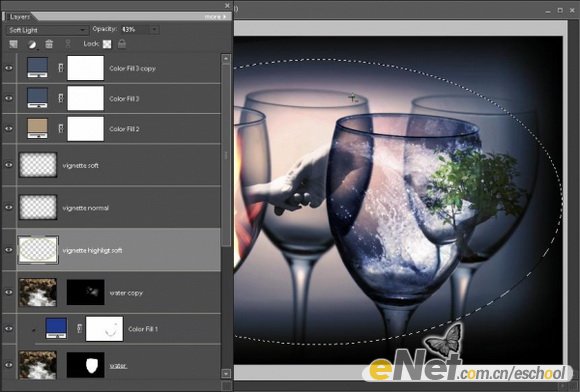Click the Opacity 43% input field
Image resolution: width=580 pixels, height=392 pixels.
(135, 29)
